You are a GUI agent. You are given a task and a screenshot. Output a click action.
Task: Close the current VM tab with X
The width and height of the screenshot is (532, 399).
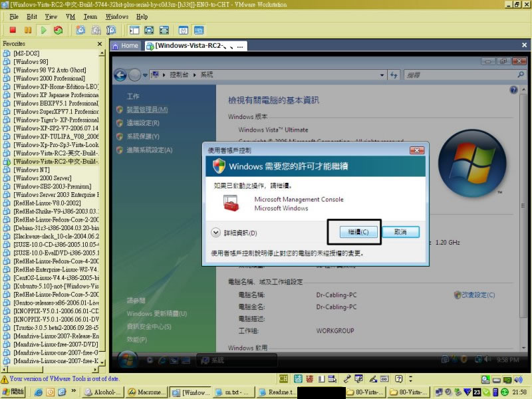[524, 45]
